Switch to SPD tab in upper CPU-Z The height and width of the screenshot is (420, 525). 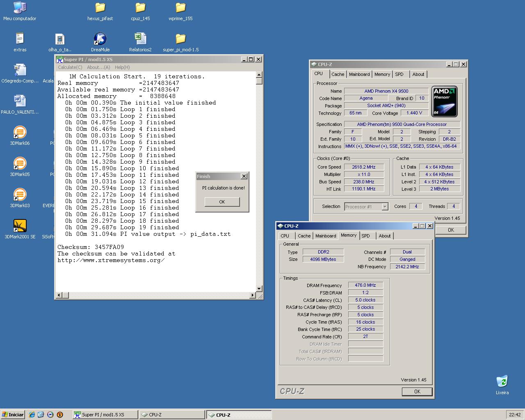(399, 74)
